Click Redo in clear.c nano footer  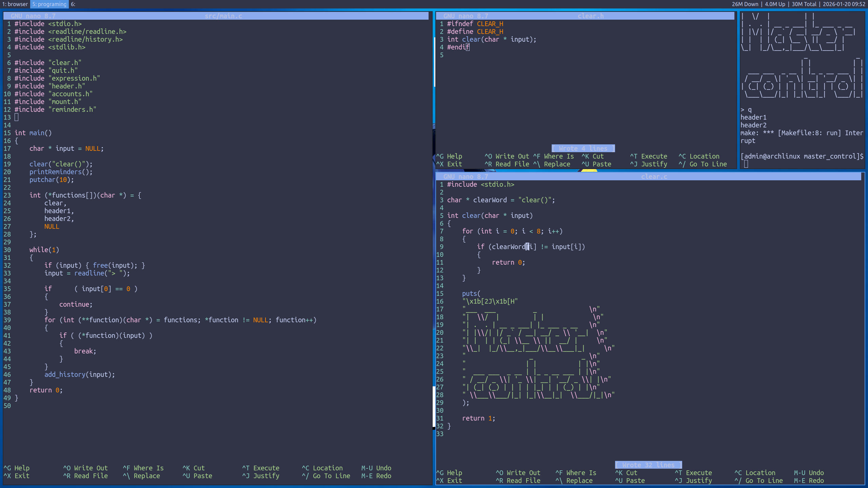point(809,481)
